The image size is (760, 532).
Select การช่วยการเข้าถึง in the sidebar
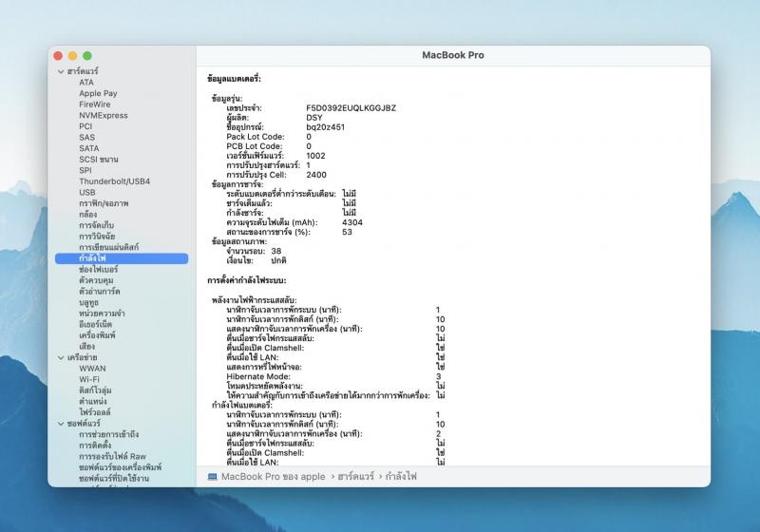pos(108,434)
